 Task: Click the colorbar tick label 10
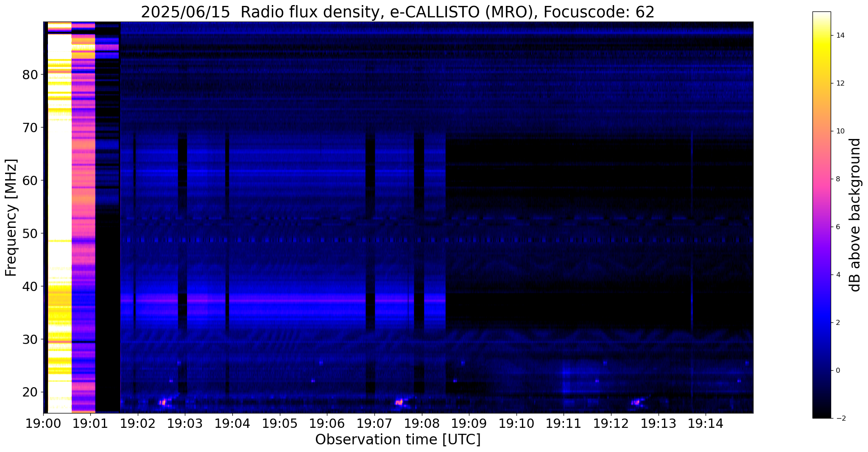point(840,131)
